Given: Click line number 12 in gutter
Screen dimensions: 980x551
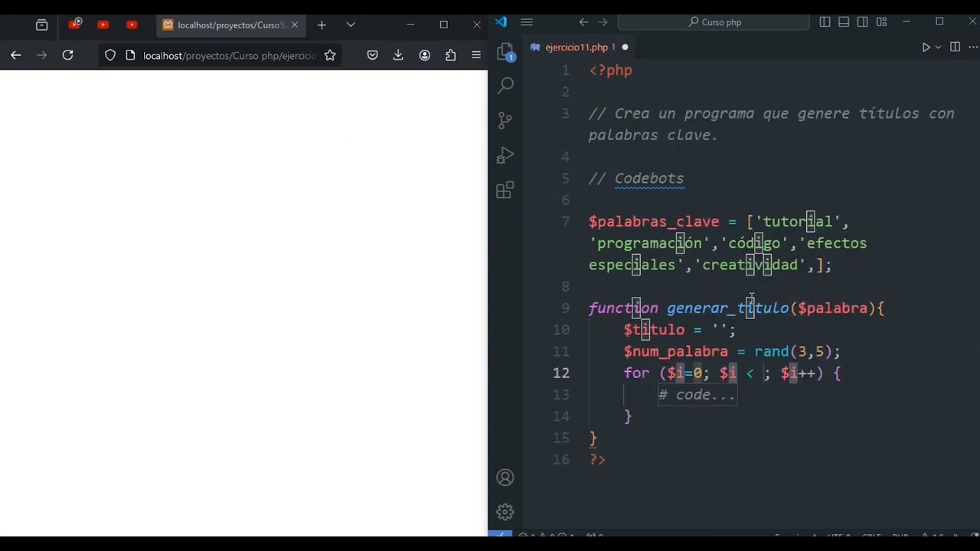Looking at the screenshot, I should (561, 373).
